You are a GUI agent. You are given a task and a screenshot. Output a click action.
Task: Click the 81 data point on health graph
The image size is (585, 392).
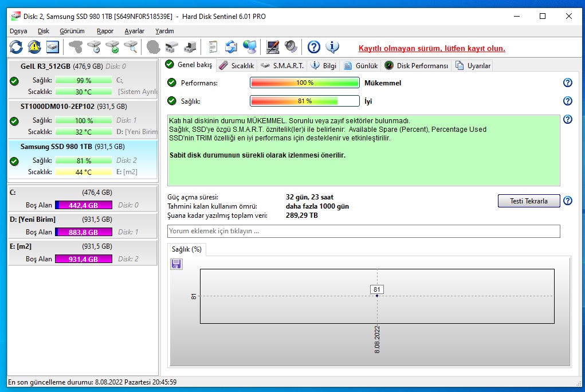point(377,296)
